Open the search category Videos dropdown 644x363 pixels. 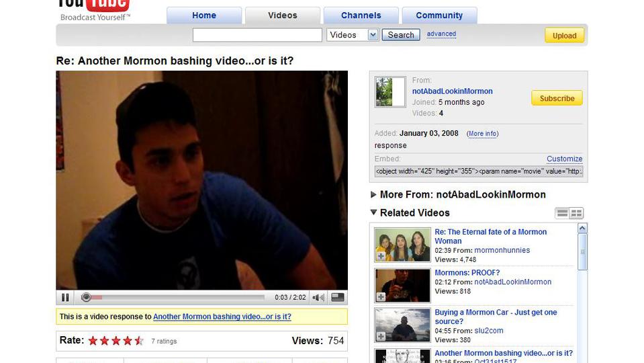coord(373,35)
